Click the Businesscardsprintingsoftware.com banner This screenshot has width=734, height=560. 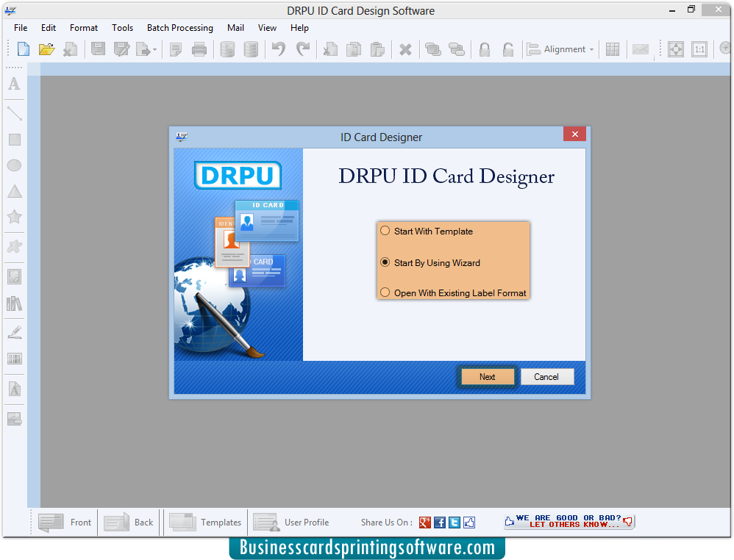point(367,548)
